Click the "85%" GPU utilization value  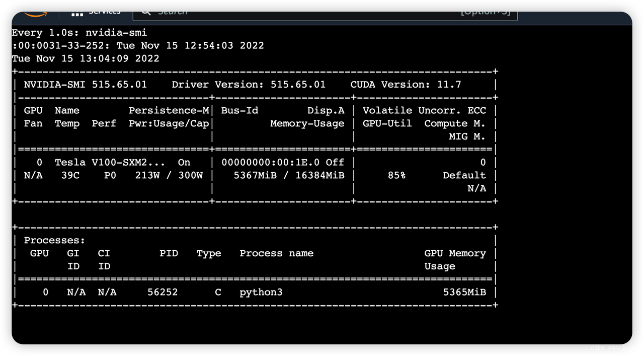(x=396, y=175)
